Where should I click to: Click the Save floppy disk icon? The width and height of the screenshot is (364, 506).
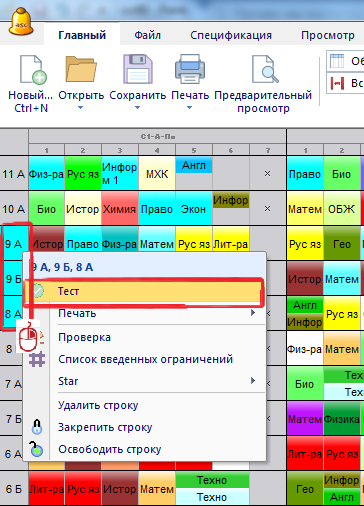click(138, 69)
